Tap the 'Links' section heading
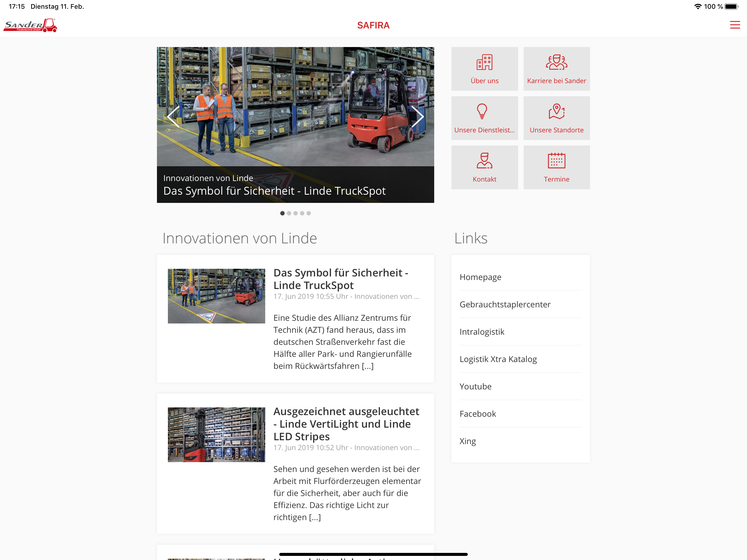 471,238
